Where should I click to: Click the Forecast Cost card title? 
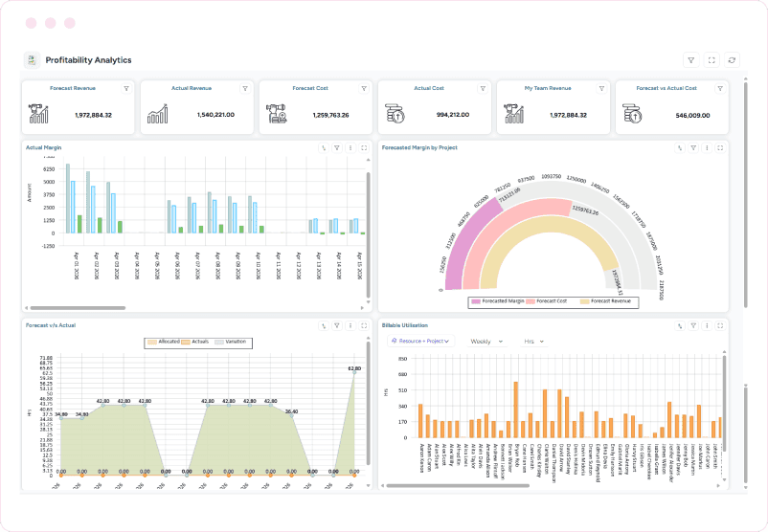pyautogui.click(x=310, y=89)
